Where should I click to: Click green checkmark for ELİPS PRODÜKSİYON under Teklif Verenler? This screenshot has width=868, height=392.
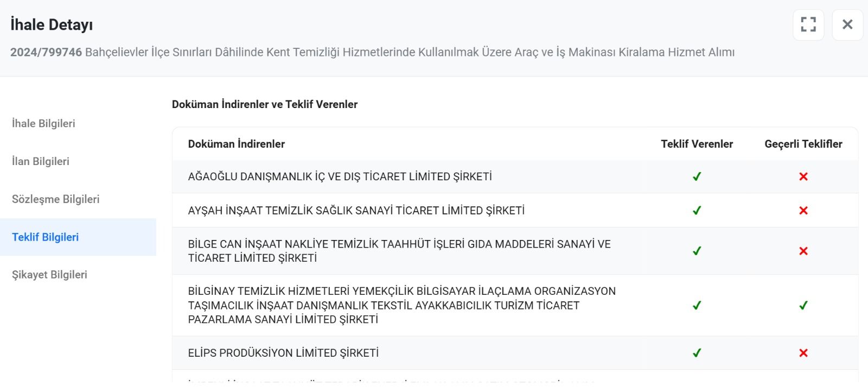[697, 353]
